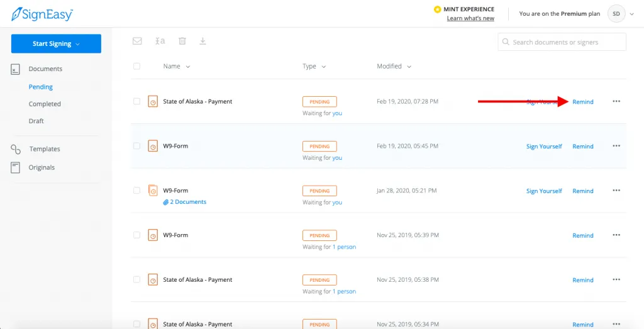Click Remind for the Jan 28 W9-Form row
This screenshot has width=644, height=329.
pos(583,191)
